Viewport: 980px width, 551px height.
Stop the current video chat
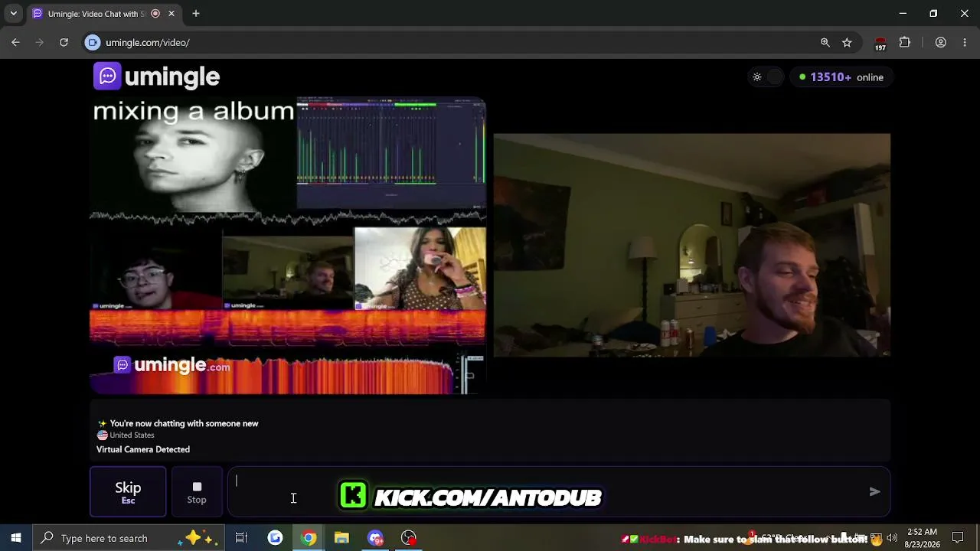(197, 492)
